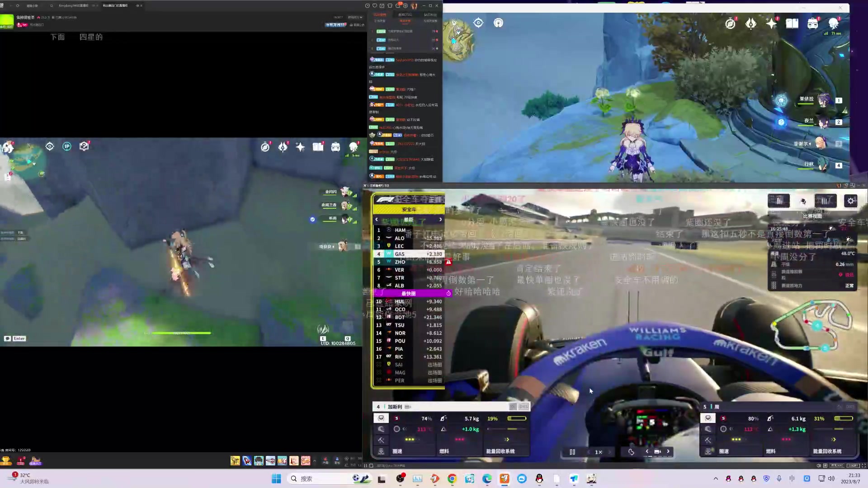This screenshot has height=488, width=868.
Task: Open pit wrench tab in car 5 周 panel
Action: tap(708, 440)
